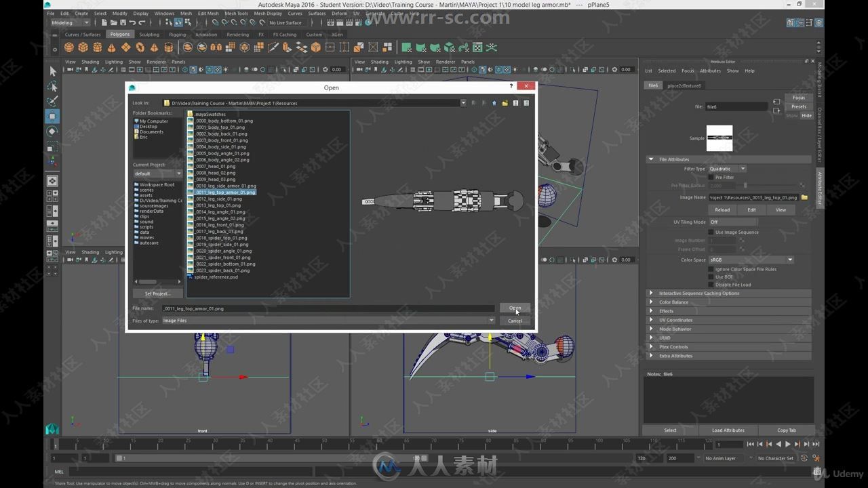The image size is (868, 488).
Task: Select the Lasso tool in toolbox
Action: (52, 87)
